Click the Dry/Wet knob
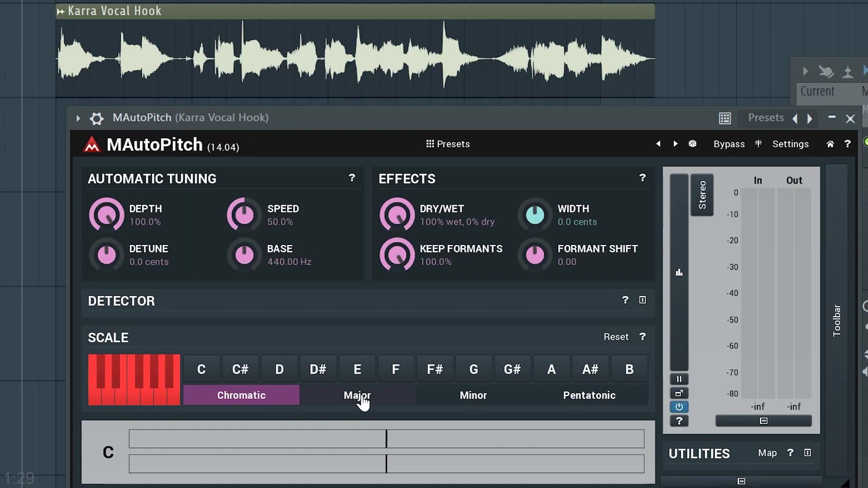868x488 pixels. (x=397, y=215)
